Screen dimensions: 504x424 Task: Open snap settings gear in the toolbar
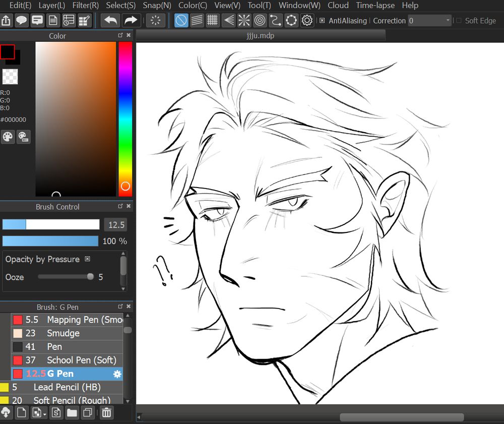point(307,21)
